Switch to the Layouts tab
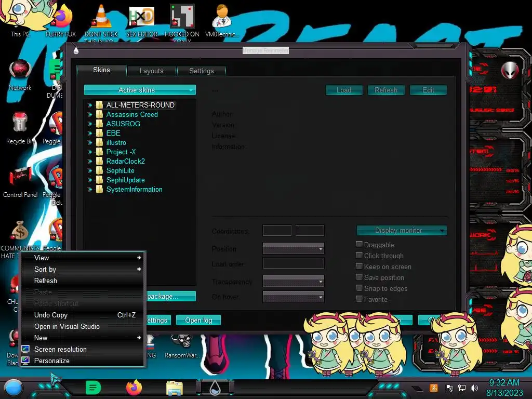This screenshot has width=532, height=399. click(x=151, y=71)
